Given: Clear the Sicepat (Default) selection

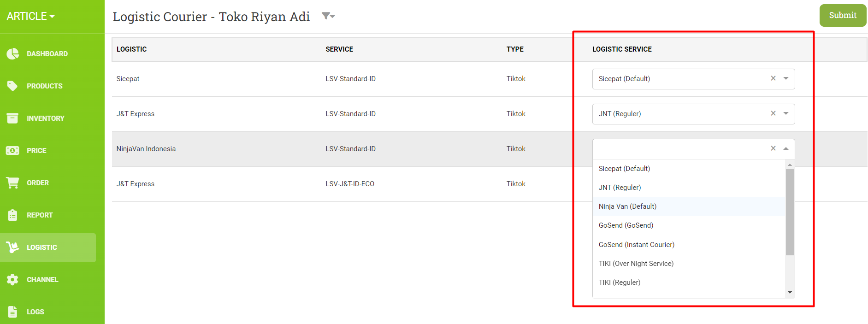Looking at the screenshot, I should 773,78.
